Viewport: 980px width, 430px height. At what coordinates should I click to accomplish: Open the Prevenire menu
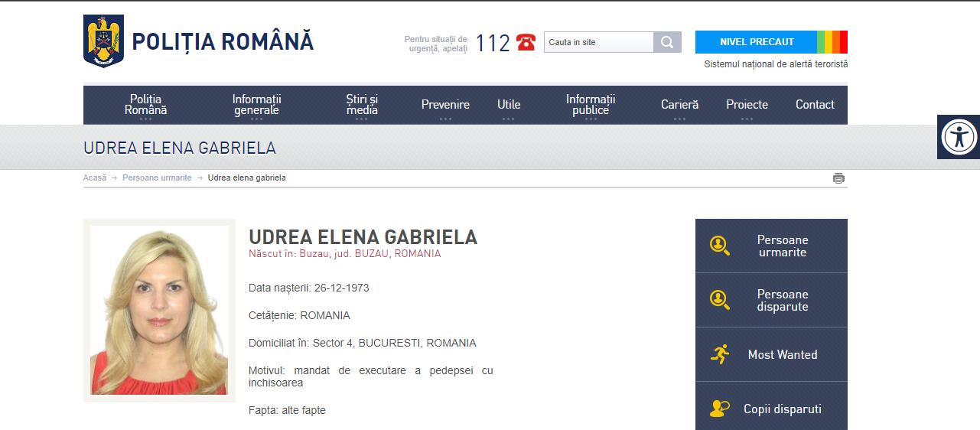coord(445,105)
